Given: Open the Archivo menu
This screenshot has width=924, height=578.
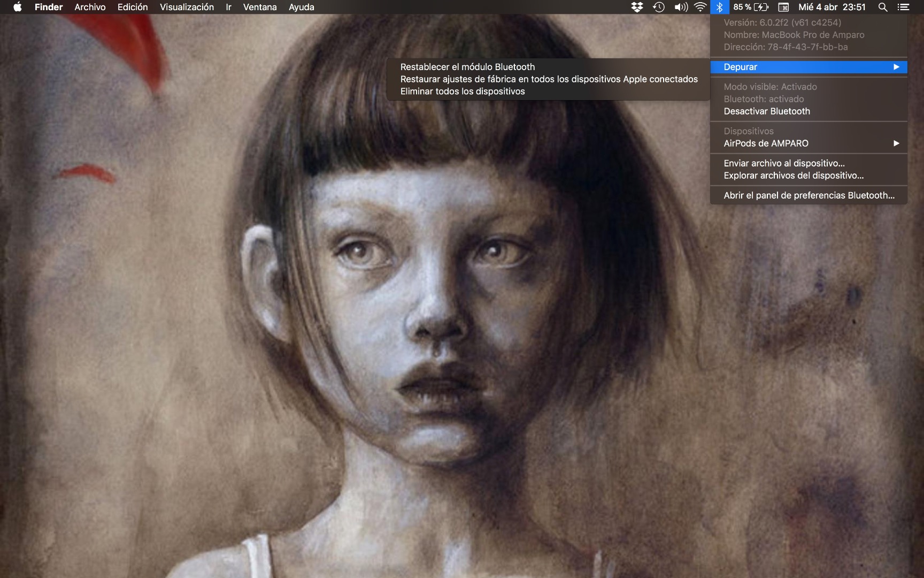Looking at the screenshot, I should [x=90, y=7].
